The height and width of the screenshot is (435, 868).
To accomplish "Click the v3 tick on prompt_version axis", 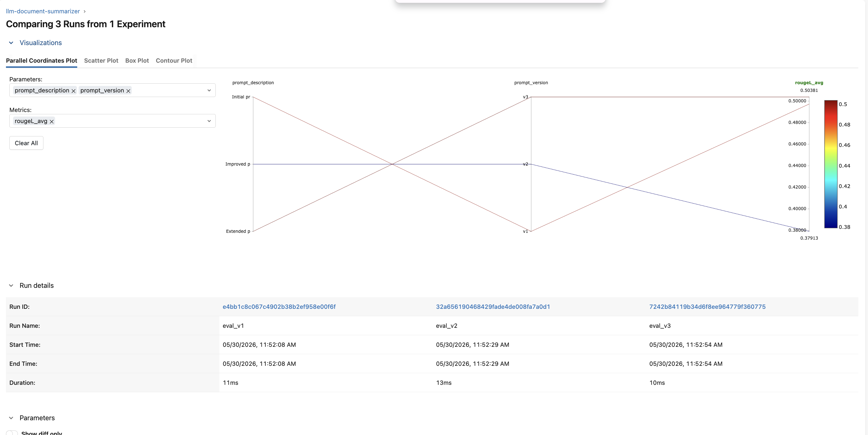I will click(525, 97).
